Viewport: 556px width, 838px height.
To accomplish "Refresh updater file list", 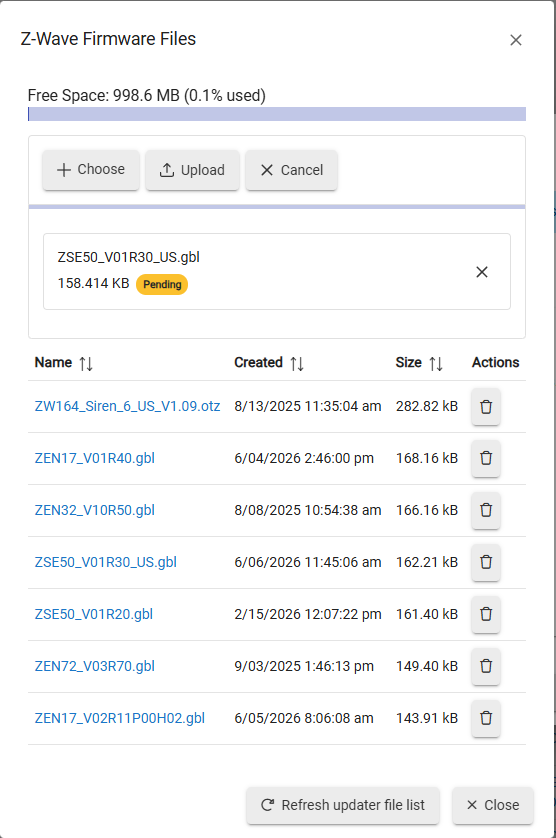I will (x=343, y=805).
